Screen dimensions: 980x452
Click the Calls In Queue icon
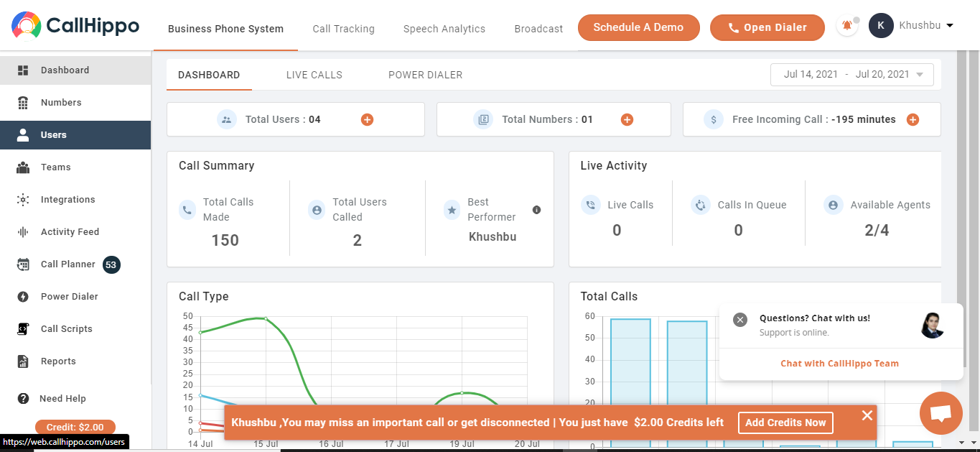pos(700,205)
